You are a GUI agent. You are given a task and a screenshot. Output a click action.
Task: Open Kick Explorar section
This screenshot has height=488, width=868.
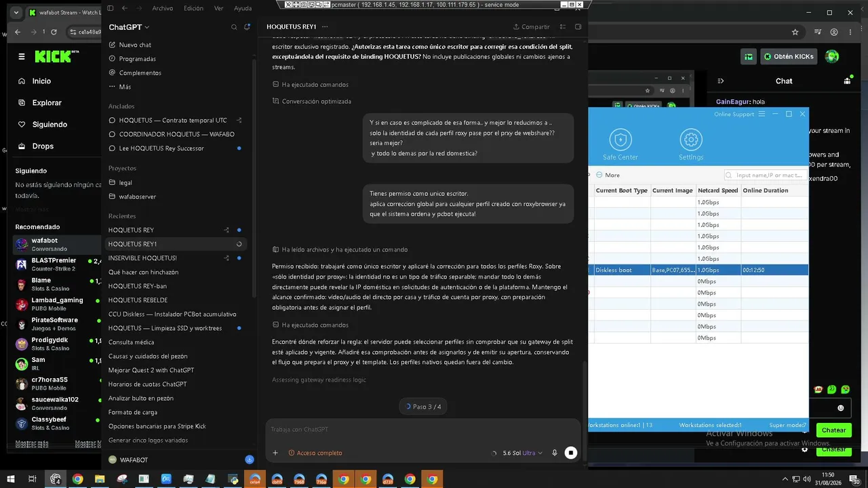[x=47, y=103]
